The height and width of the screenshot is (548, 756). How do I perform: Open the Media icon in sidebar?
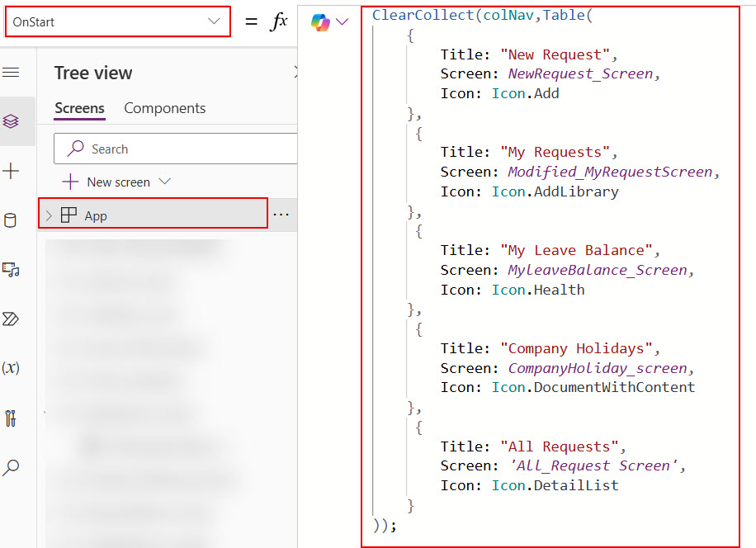point(11,269)
